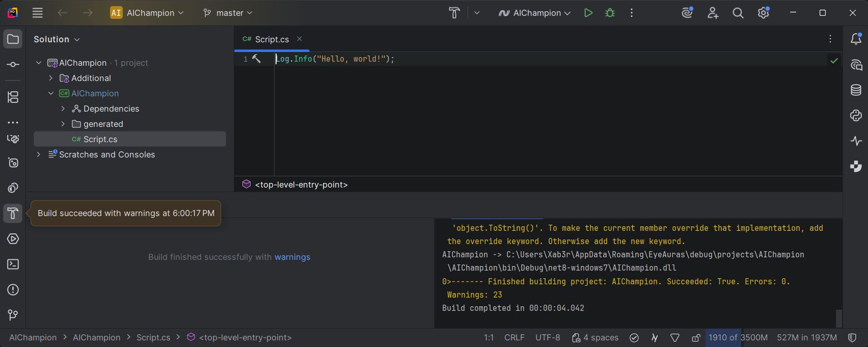Click the status bar funnel icon
868x347 pixels.
[x=675, y=337]
